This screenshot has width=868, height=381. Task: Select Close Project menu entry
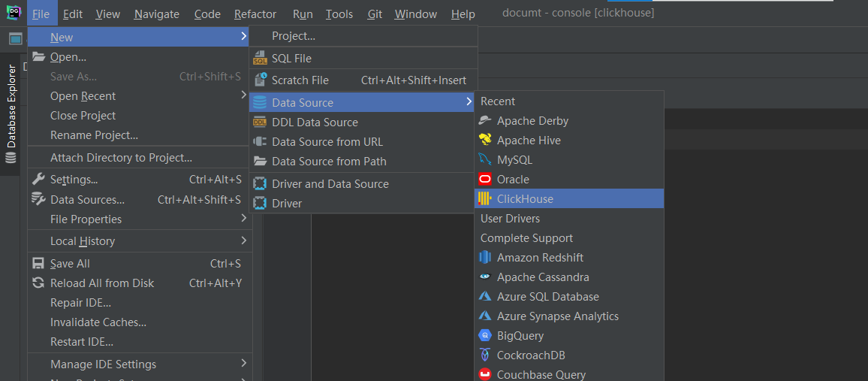[140, 115]
